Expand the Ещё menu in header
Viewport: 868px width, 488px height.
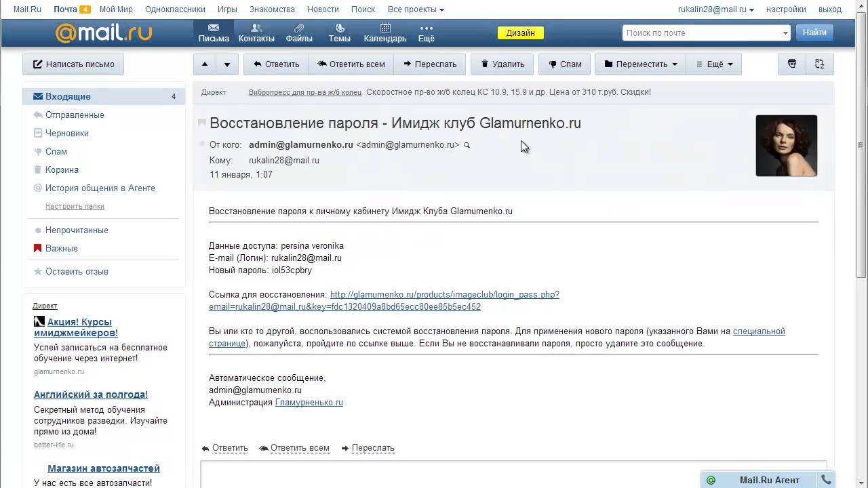[426, 33]
